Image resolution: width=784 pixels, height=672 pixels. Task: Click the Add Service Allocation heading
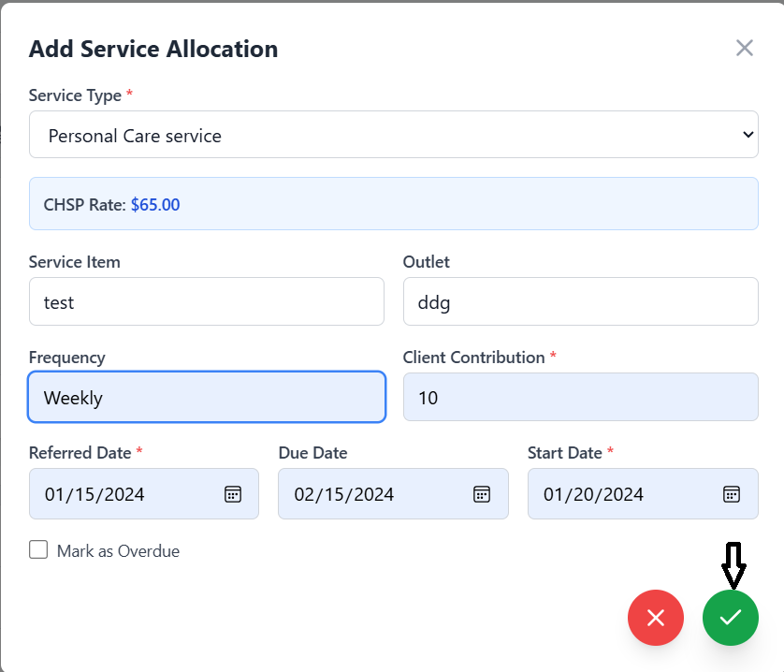(153, 49)
